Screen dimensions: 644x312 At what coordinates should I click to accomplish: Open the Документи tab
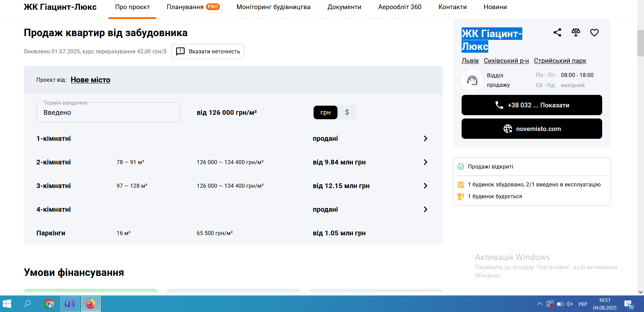(344, 7)
